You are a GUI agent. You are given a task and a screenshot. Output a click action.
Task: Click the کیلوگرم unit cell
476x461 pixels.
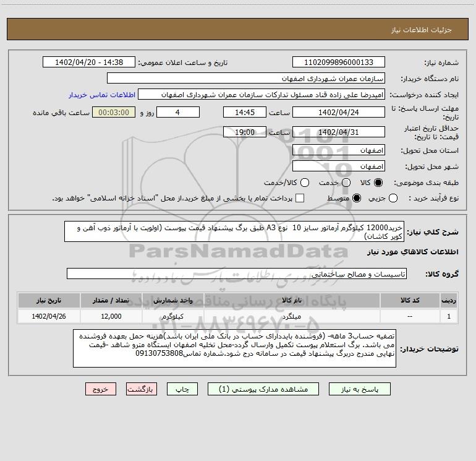(172, 316)
